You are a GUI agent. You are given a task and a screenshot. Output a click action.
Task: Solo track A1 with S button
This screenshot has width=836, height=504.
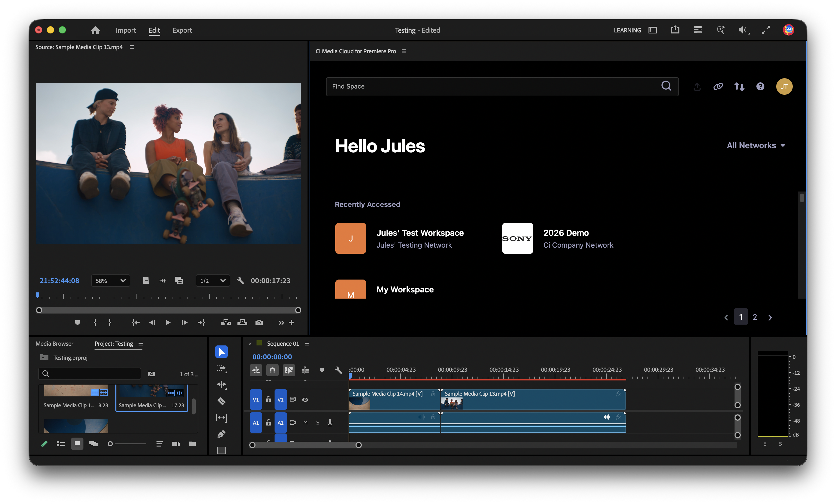click(318, 423)
